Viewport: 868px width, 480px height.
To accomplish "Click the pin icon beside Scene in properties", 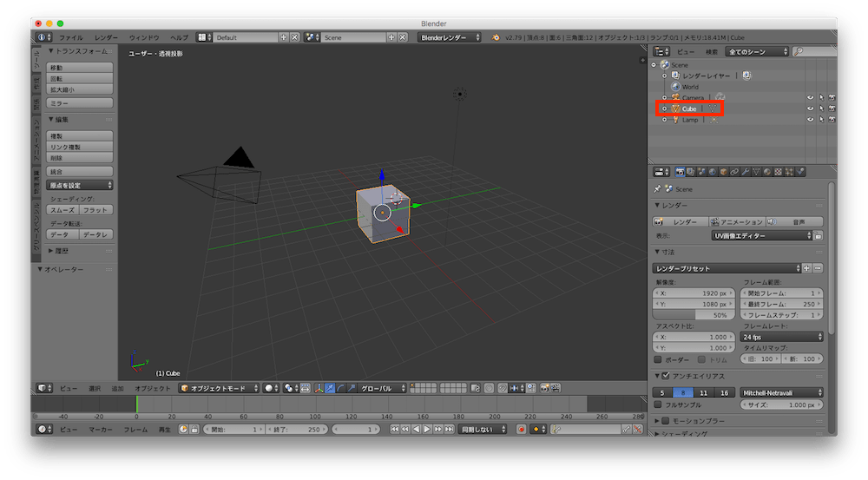I will click(658, 189).
